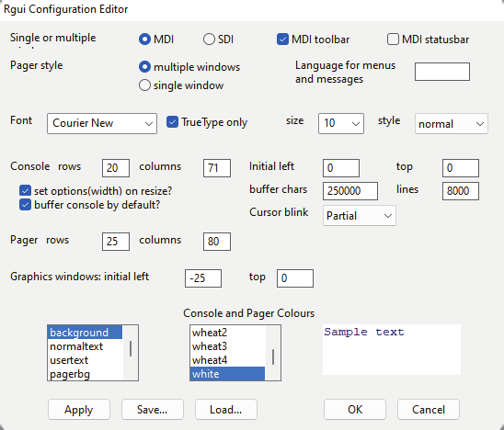Click the Console initial top field

pyautogui.click(x=461, y=168)
